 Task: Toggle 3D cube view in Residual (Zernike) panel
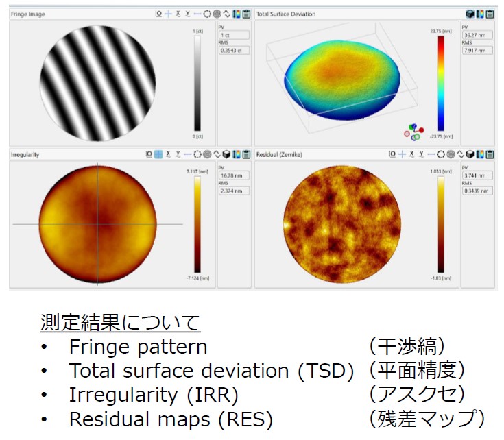[470, 154]
